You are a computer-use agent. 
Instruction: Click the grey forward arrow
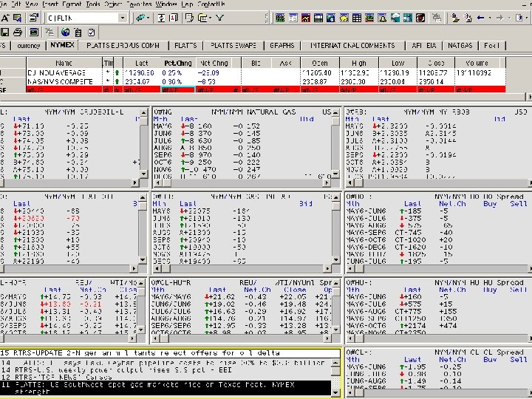pos(499,18)
